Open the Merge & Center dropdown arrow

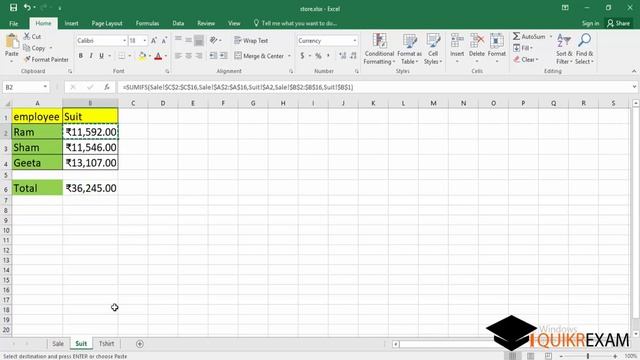289,56
